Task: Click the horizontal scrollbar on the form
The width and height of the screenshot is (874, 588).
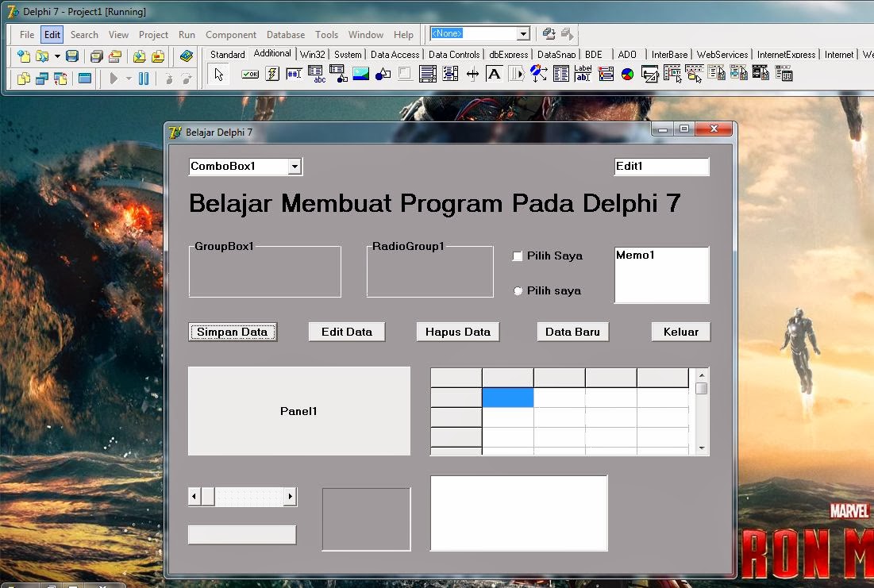Action: point(242,496)
